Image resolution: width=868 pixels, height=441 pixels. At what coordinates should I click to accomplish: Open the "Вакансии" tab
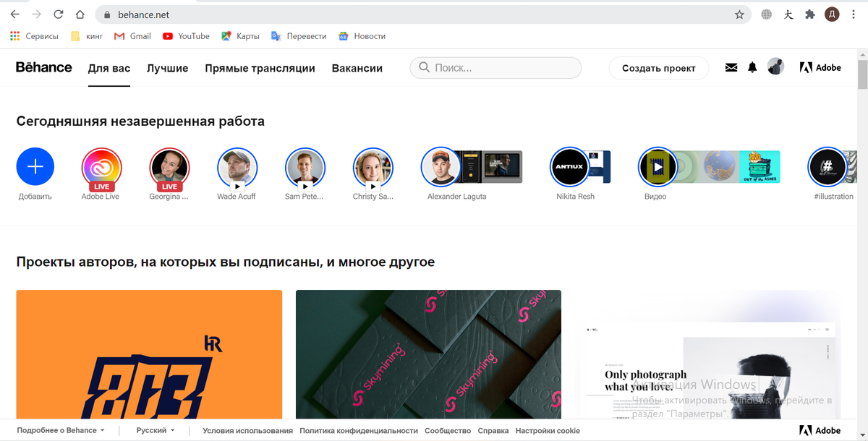pos(357,67)
